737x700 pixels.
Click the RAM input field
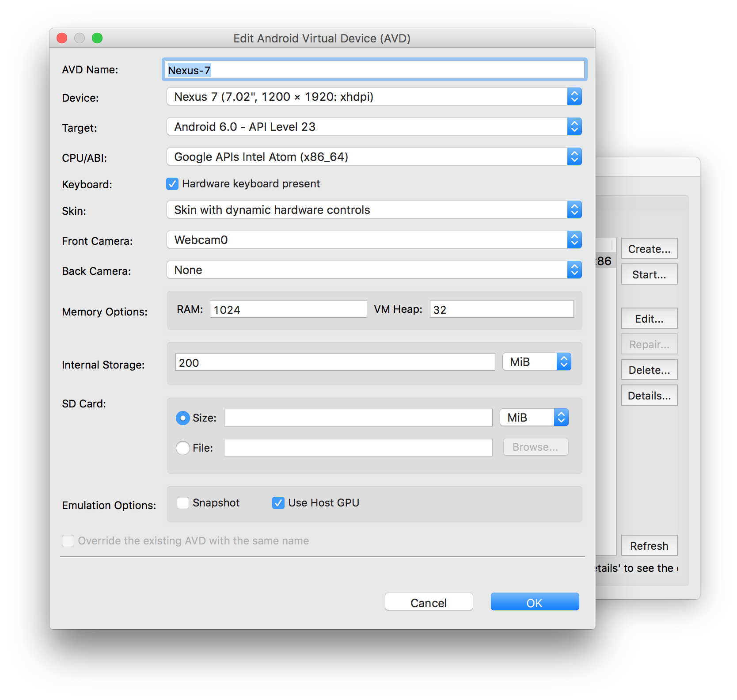point(288,309)
